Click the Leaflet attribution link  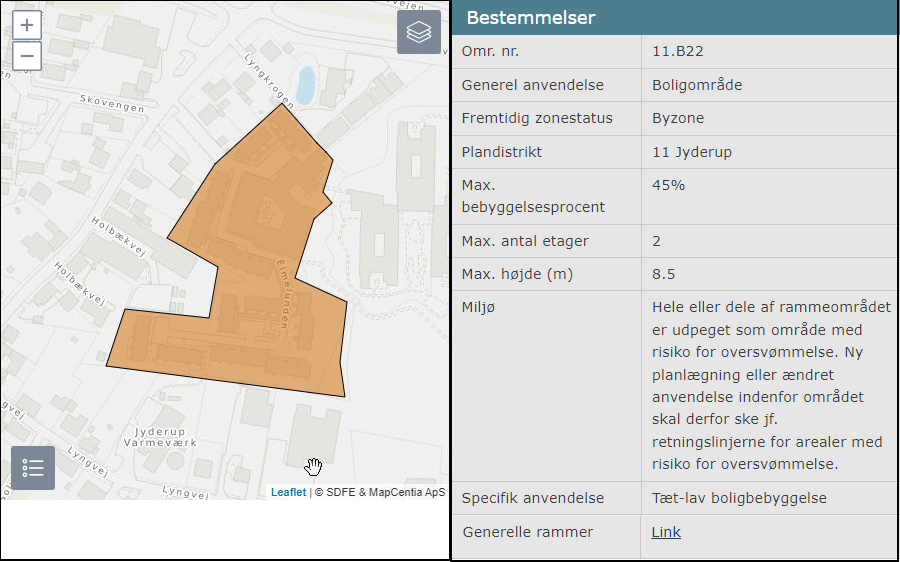click(288, 492)
